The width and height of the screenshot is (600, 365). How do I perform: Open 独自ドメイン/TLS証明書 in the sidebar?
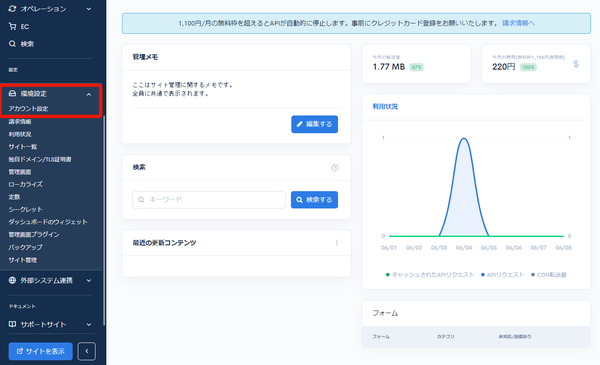pos(40,159)
